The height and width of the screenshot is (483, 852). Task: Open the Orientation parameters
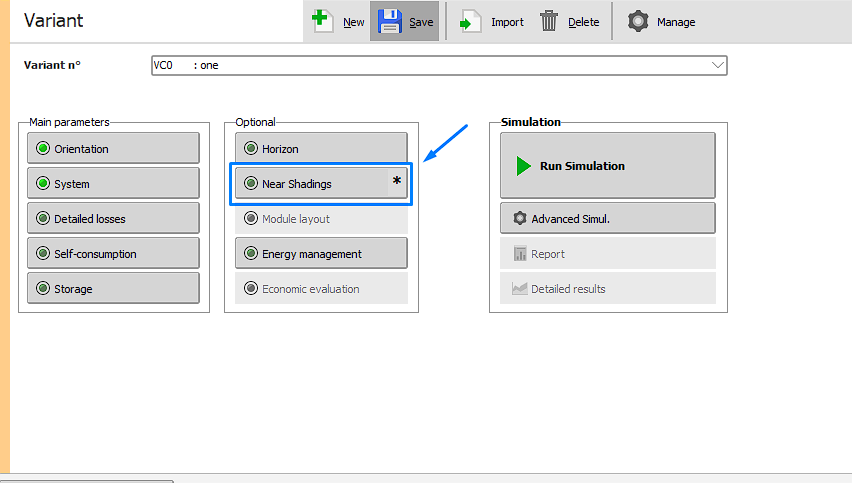click(113, 149)
